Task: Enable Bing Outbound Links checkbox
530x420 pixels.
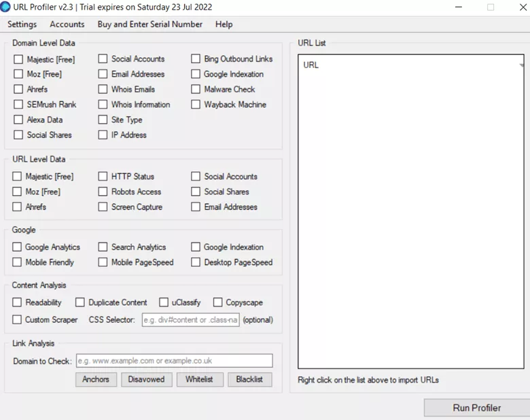Action: click(196, 59)
